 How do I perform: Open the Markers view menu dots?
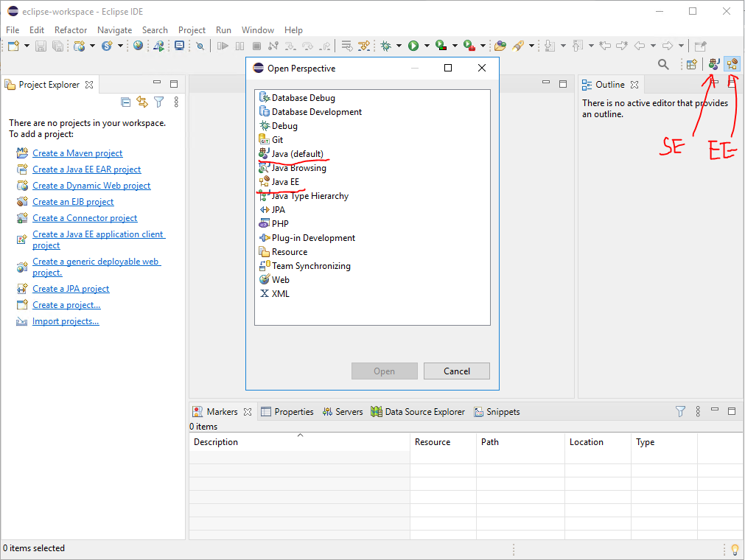[x=698, y=412]
